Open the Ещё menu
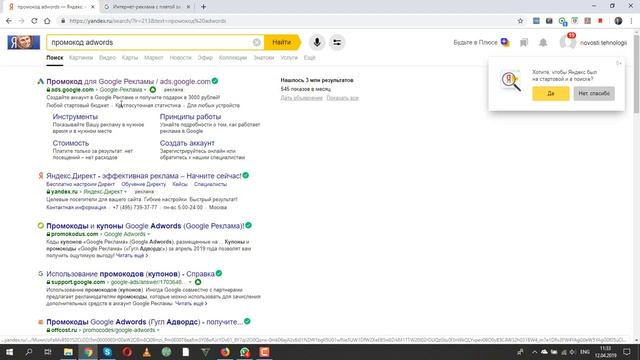The image size is (640, 360). pyautogui.click(x=309, y=58)
